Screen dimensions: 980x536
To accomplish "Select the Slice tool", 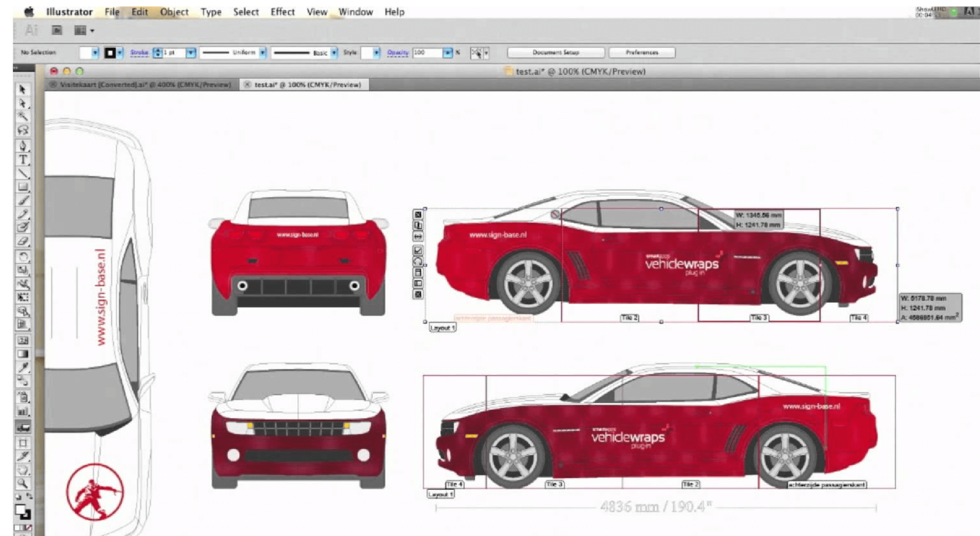I will 22,456.
